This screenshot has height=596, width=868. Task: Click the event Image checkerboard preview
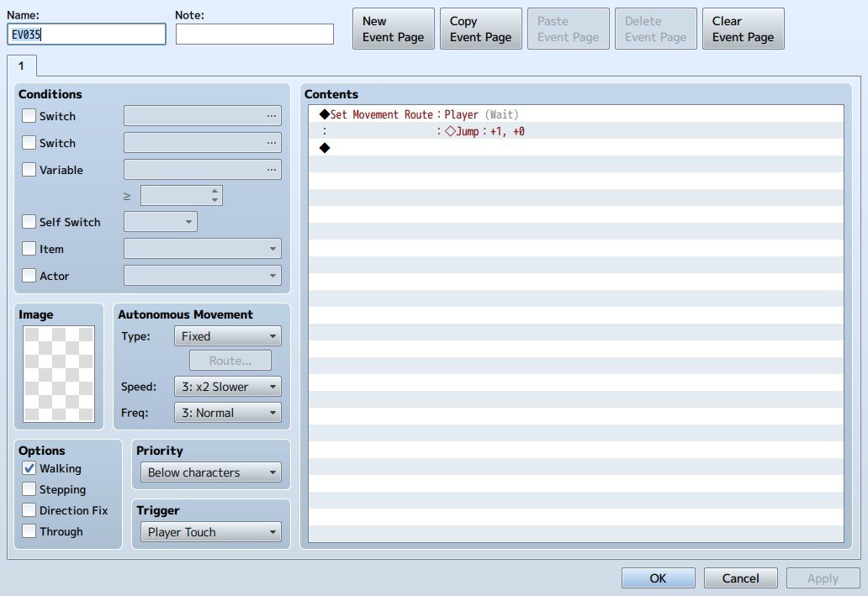tap(59, 374)
